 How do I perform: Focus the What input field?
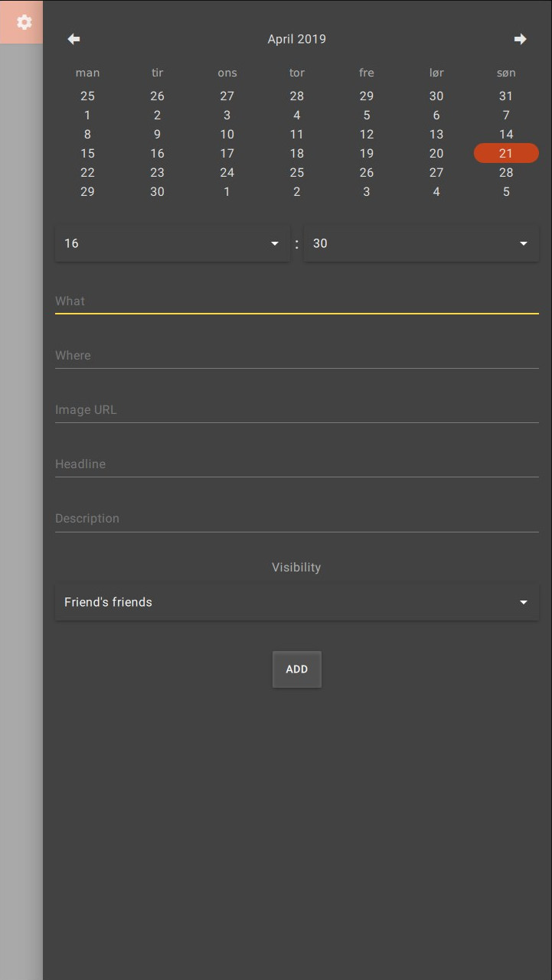click(x=297, y=301)
